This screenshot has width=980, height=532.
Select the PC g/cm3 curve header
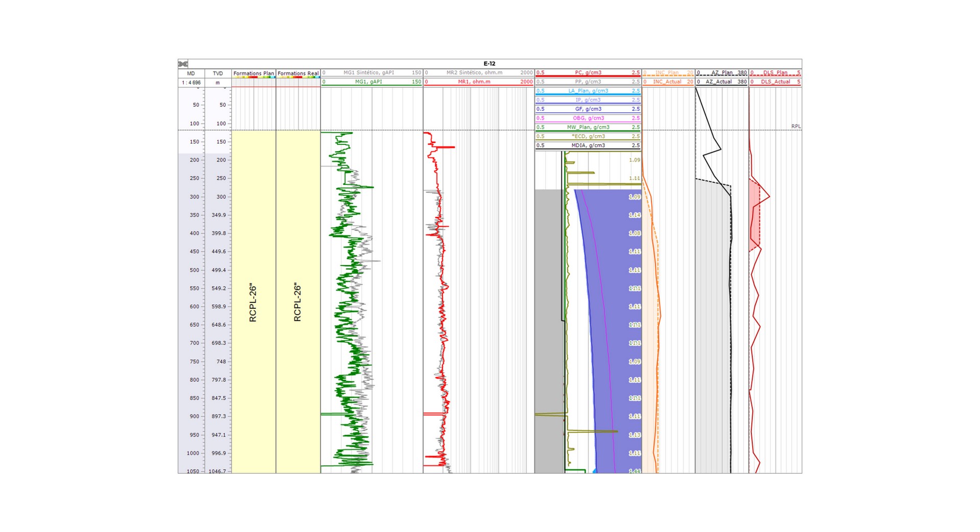click(x=588, y=73)
